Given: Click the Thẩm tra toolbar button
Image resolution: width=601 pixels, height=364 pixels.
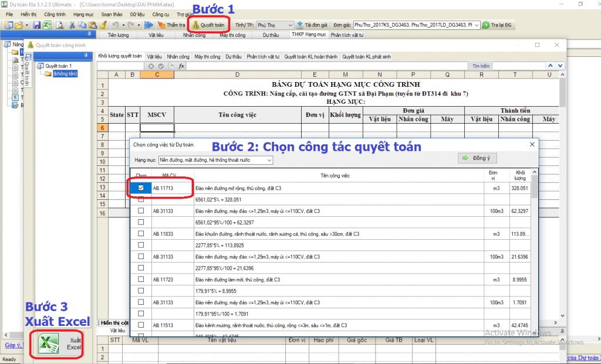Looking at the screenshot, I should [x=171, y=25].
